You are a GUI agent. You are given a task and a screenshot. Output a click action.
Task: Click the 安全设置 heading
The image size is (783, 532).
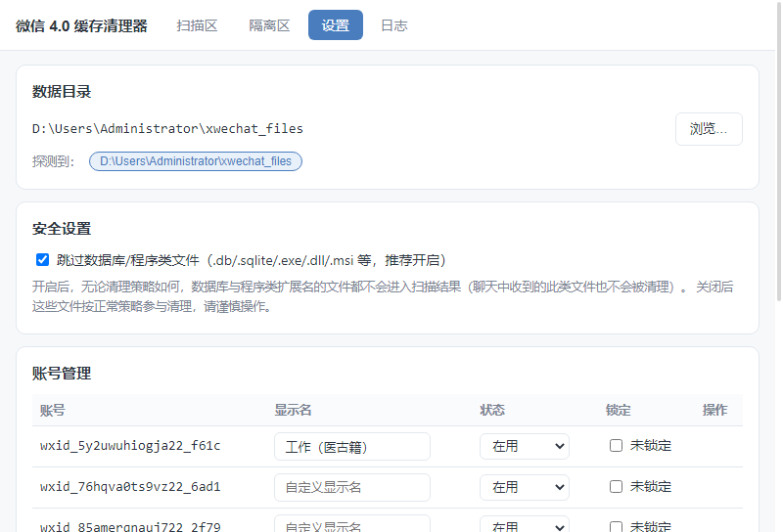(x=62, y=229)
